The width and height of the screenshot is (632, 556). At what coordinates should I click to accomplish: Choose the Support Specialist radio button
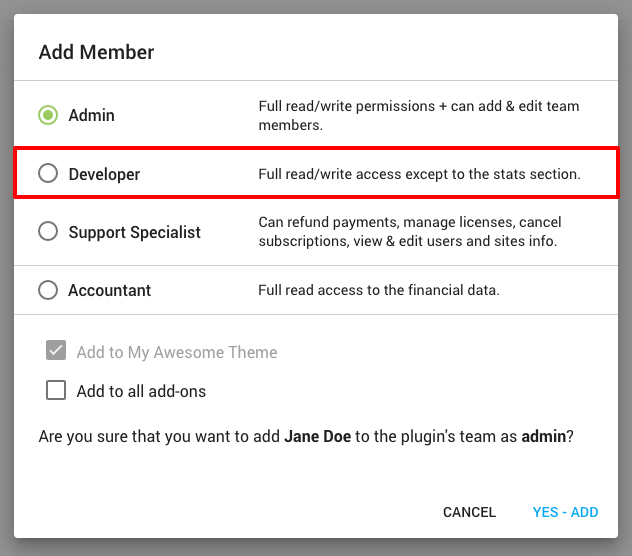pos(48,232)
